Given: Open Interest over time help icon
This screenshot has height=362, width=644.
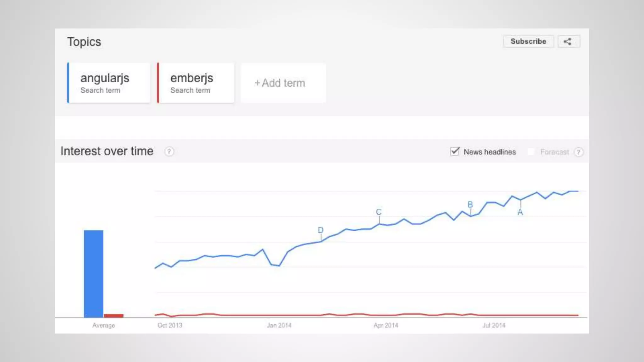Looking at the screenshot, I should point(169,152).
